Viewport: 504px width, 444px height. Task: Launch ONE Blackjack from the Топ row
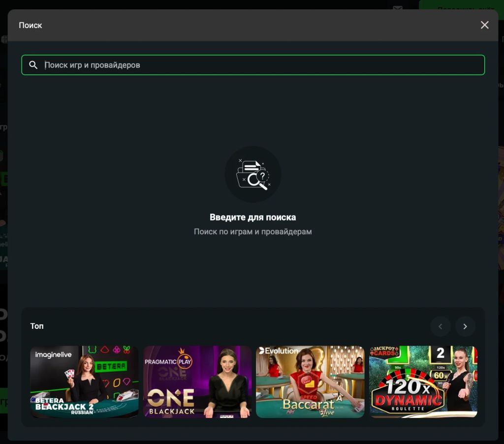(x=197, y=382)
